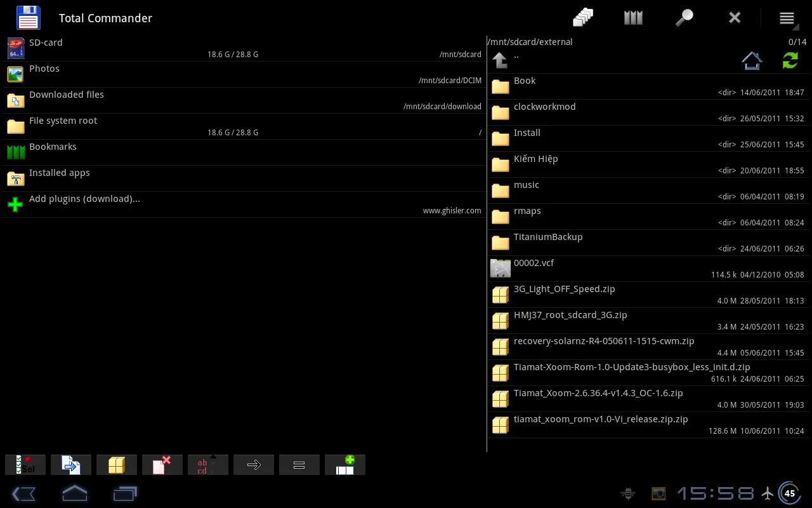Click the 00002.vcf file icon
This screenshot has width=812, height=508.
pos(501,269)
